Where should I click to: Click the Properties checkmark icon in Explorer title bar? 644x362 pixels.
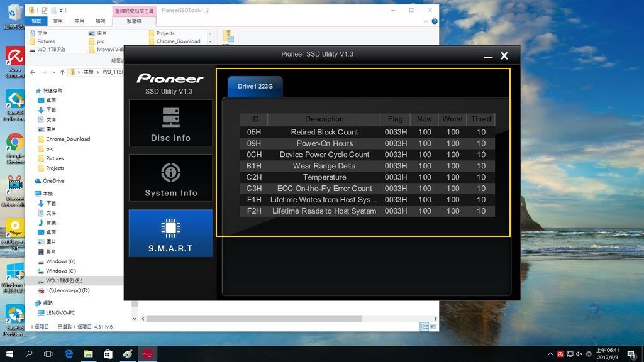(45, 10)
